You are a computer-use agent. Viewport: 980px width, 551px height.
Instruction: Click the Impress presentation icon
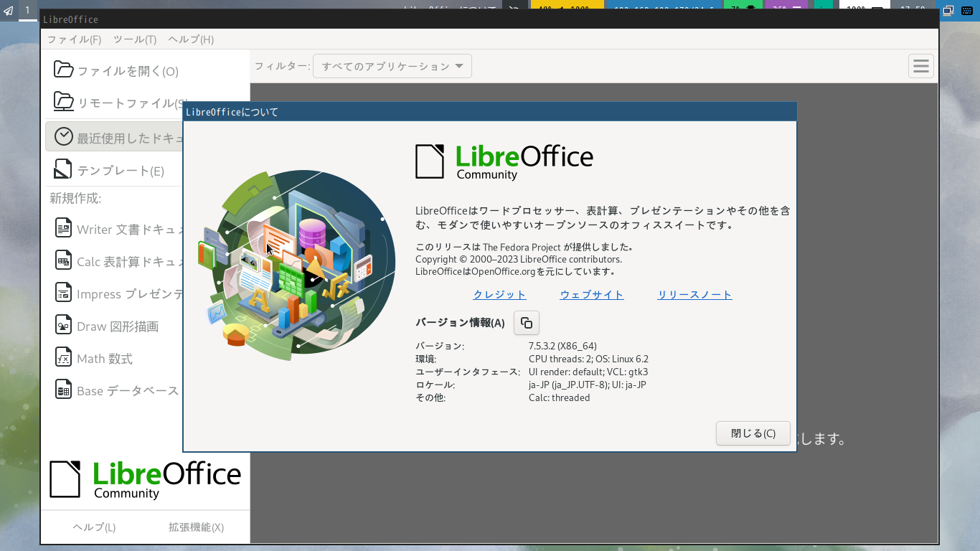(64, 293)
